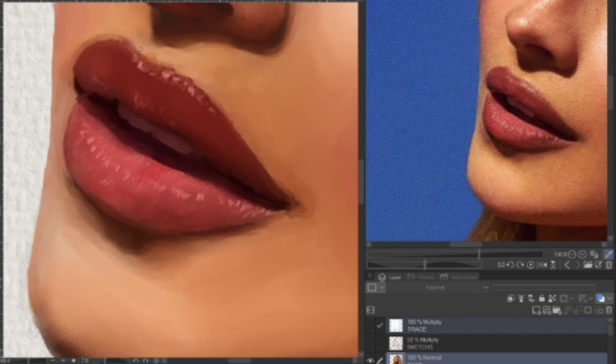Flip the Sub View image horizontally
Image resolution: width=616 pixels, height=364 pixels.
tap(543, 265)
